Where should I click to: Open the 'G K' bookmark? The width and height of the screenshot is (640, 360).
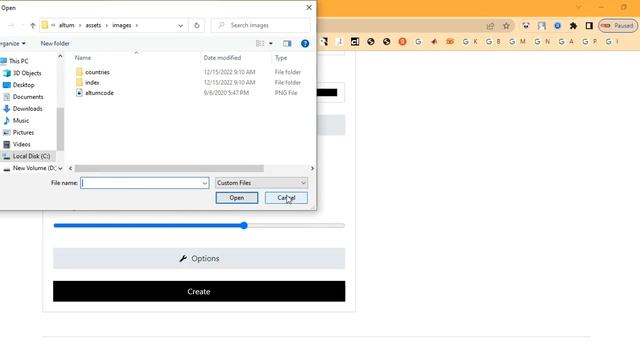pyautogui.click(x=470, y=41)
